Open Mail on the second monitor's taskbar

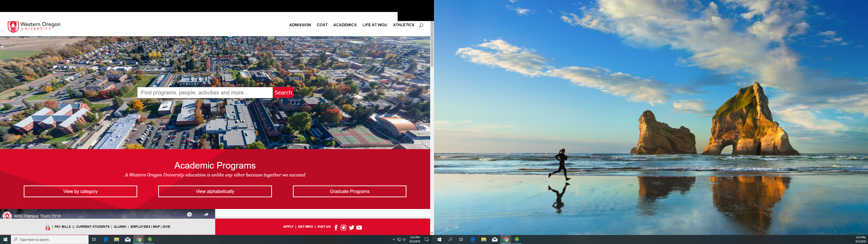click(495, 240)
